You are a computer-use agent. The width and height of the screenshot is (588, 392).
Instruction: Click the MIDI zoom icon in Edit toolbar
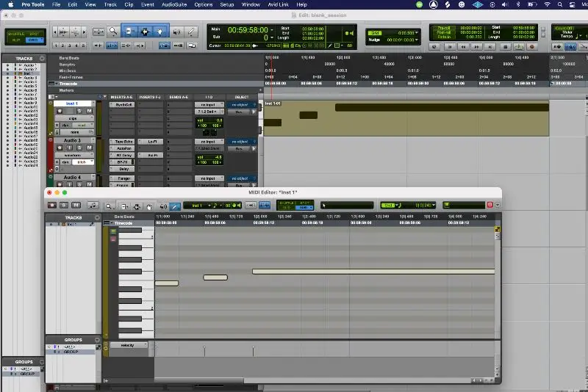[x=75, y=32]
